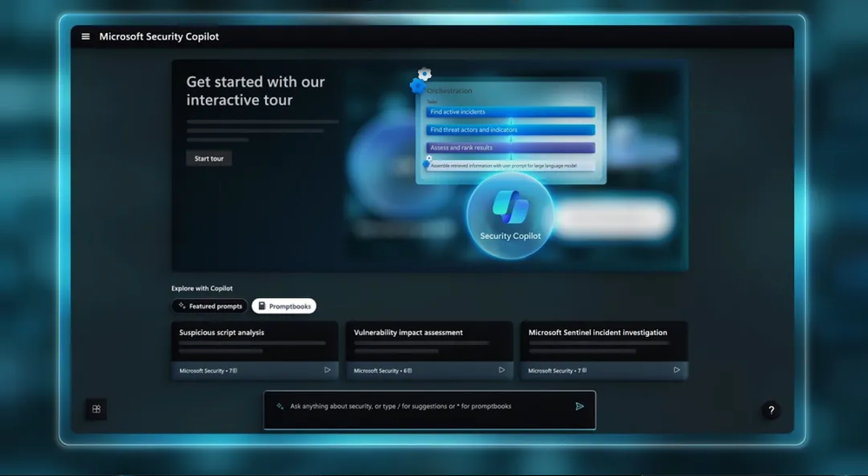868x476 pixels.
Task: Open the Suspicious script analysis promptbook card
Action: (255, 350)
